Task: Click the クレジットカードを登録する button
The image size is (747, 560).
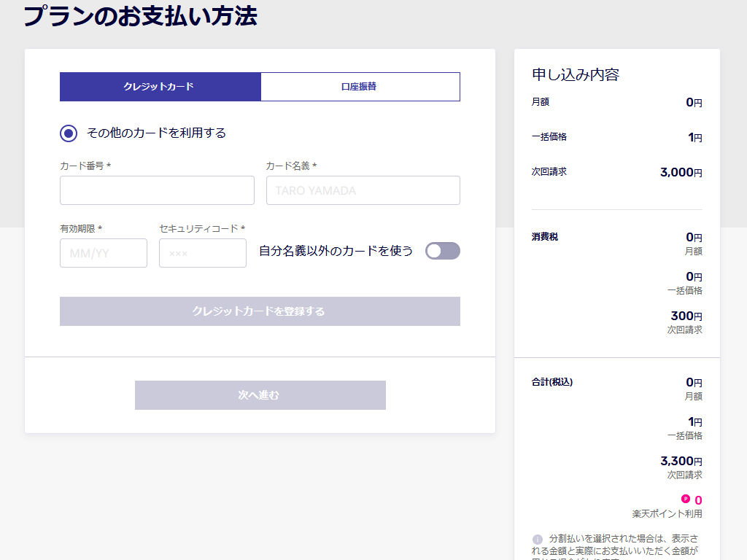Action: coord(260,311)
